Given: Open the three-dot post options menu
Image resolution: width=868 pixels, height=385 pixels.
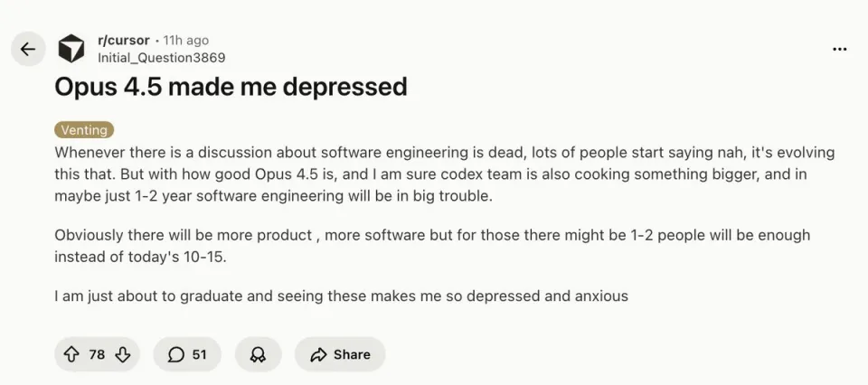Looking at the screenshot, I should pyautogui.click(x=839, y=49).
